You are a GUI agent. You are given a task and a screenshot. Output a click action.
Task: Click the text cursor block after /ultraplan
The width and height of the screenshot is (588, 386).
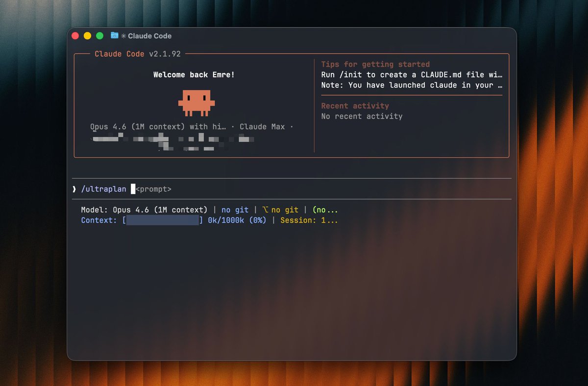[x=133, y=189]
